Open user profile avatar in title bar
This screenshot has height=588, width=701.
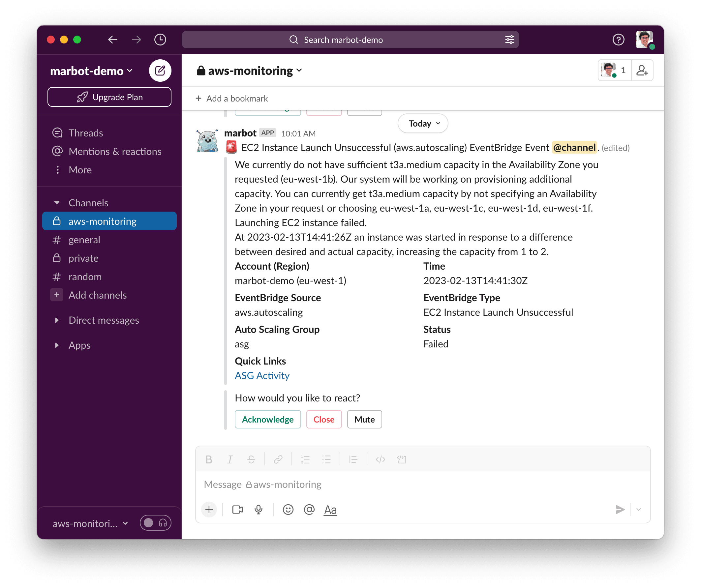tap(644, 40)
